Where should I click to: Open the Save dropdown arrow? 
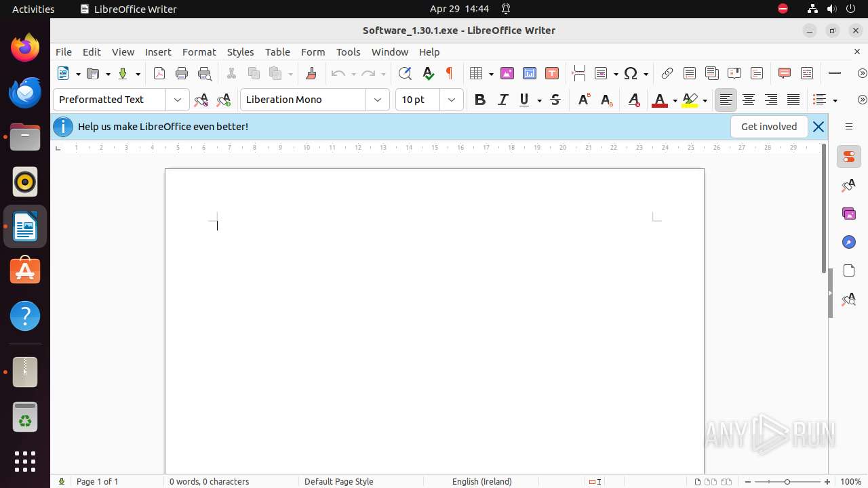(x=138, y=73)
